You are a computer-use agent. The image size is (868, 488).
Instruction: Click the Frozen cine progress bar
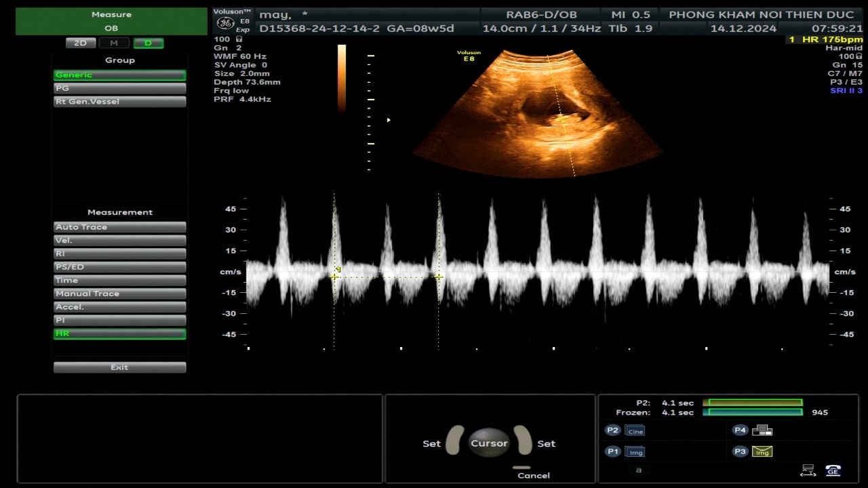click(x=753, y=412)
